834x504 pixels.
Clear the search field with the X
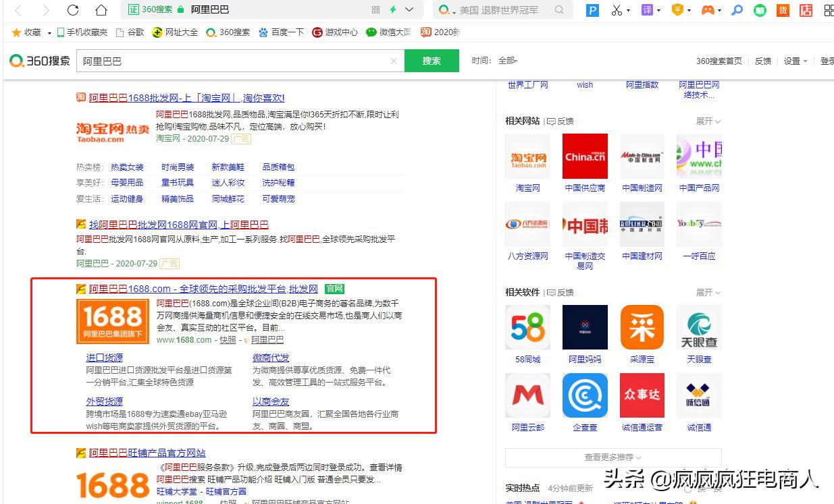tap(394, 61)
